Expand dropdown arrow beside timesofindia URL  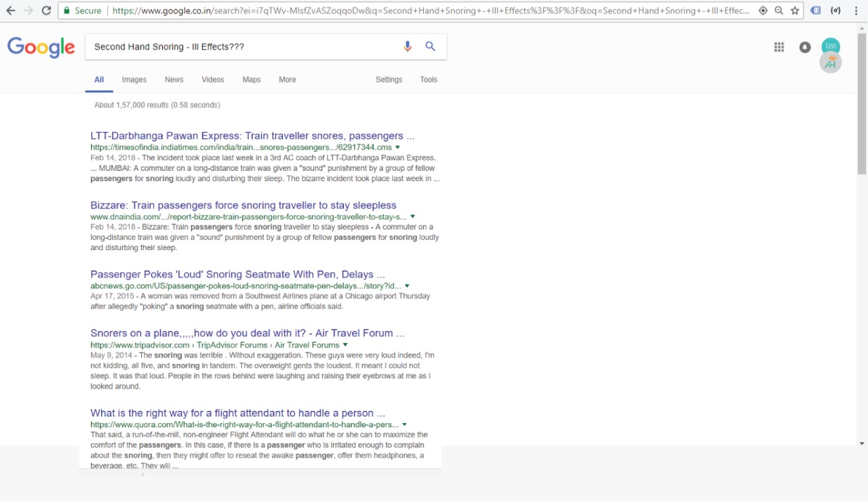(x=398, y=147)
